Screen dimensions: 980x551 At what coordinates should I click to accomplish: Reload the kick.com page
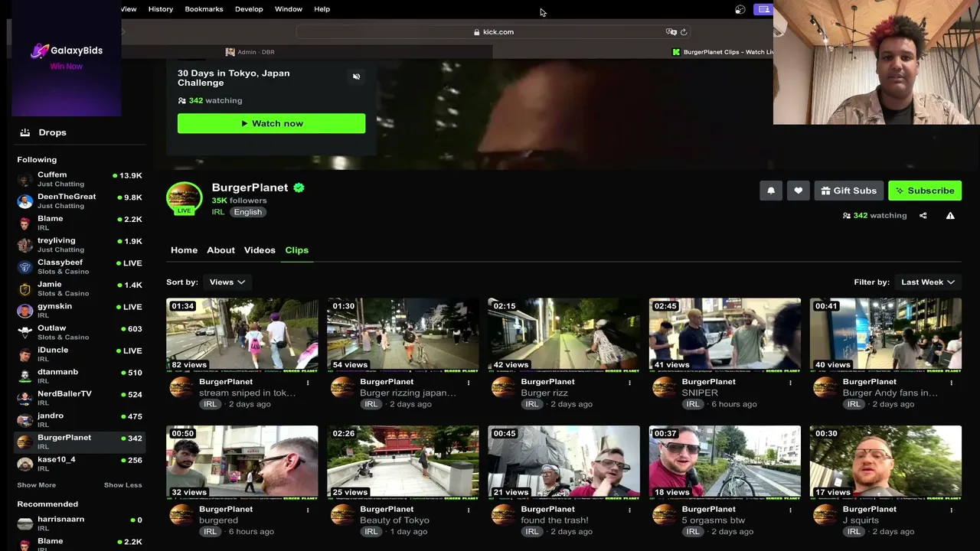tap(684, 32)
